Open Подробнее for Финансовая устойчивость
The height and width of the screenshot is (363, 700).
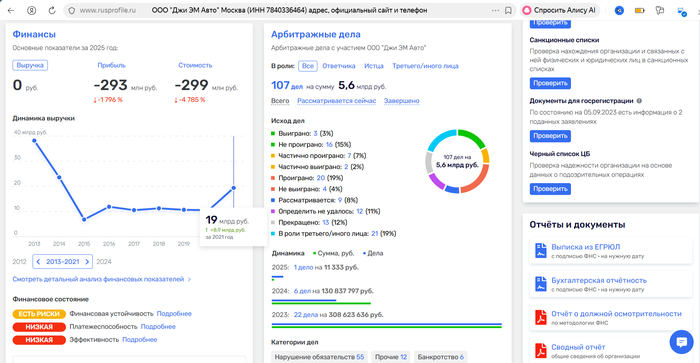click(x=174, y=314)
